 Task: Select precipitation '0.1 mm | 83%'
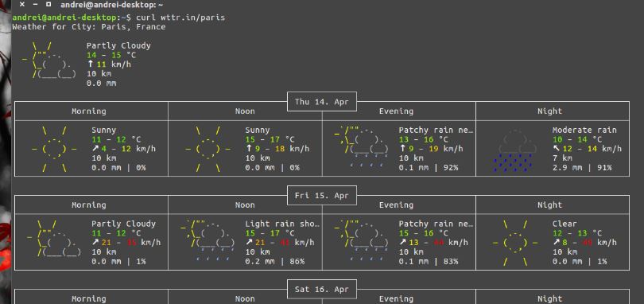pos(429,262)
